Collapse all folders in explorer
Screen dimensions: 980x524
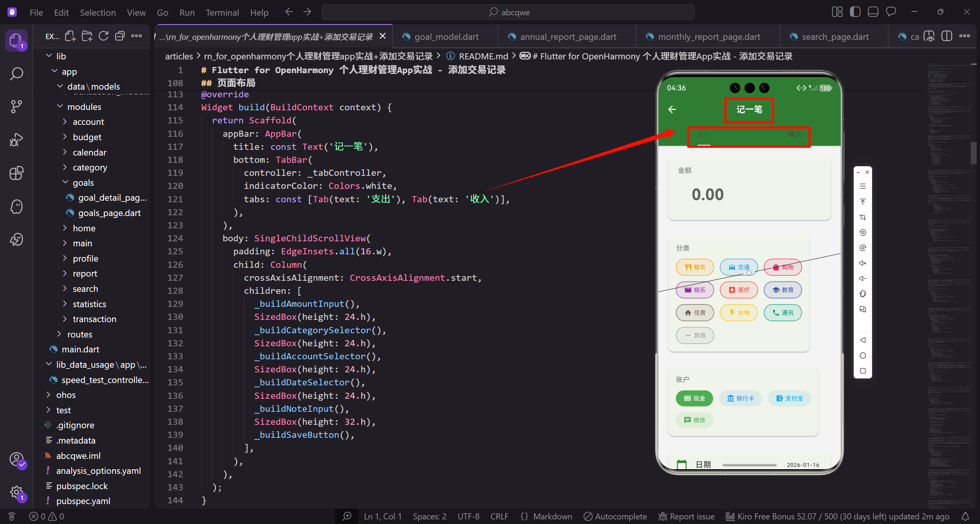pos(120,36)
